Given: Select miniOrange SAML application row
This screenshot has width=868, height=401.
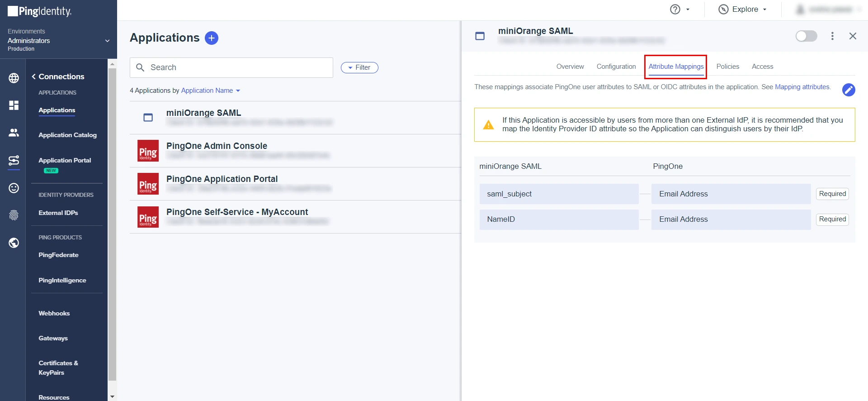Looking at the screenshot, I should (x=295, y=118).
